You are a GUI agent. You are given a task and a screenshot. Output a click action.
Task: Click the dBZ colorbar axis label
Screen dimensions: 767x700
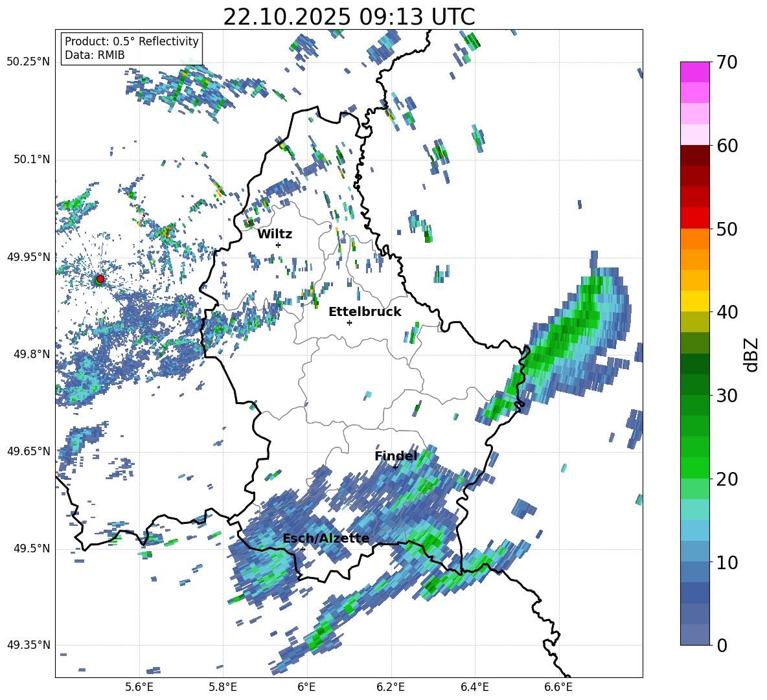click(x=752, y=354)
